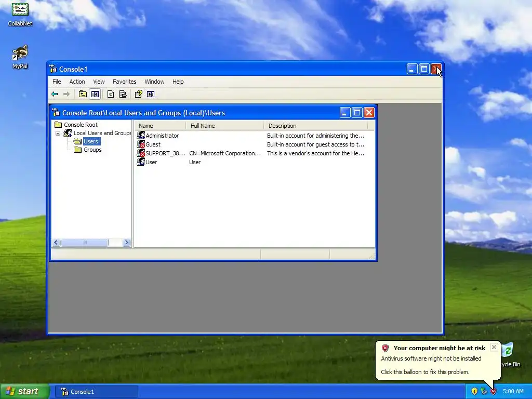Click the User row's Full Name cell
This screenshot has width=532, height=399.
click(x=195, y=162)
